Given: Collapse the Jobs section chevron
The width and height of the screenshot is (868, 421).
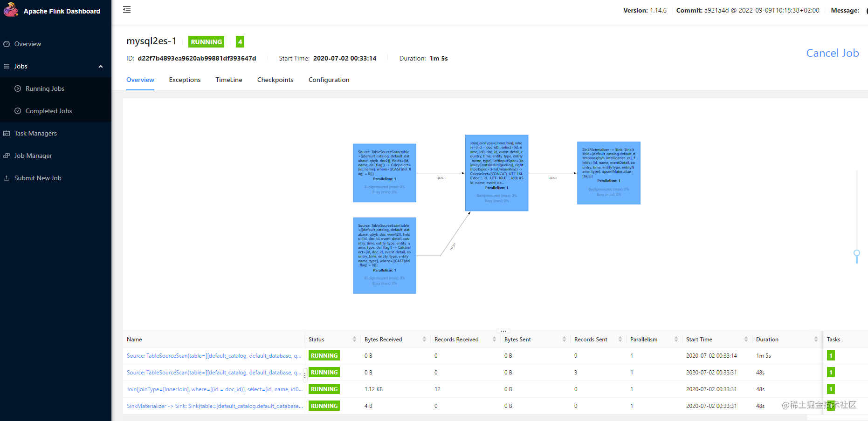Looking at the screenshot, I should tap(101, 67).
